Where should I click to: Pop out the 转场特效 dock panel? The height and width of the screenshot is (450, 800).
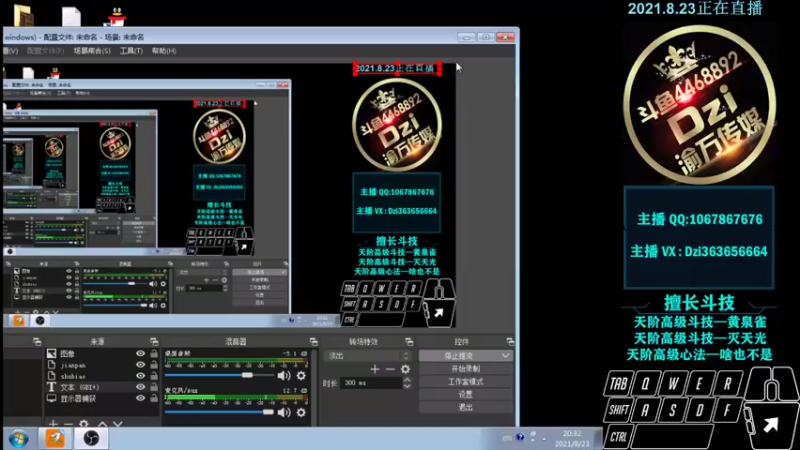409,341
